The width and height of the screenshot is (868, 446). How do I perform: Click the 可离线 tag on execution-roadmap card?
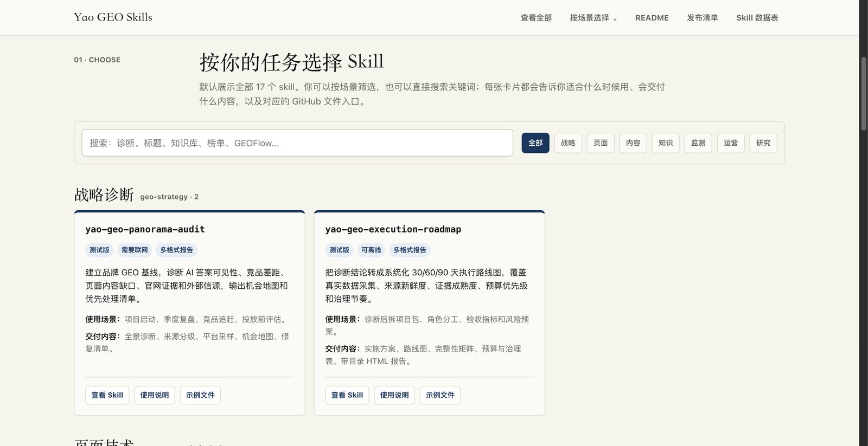[x=371, y=250]
